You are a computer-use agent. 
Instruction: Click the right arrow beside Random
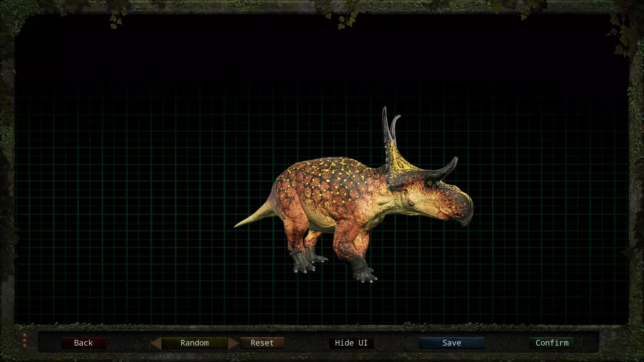pos(233,343)
